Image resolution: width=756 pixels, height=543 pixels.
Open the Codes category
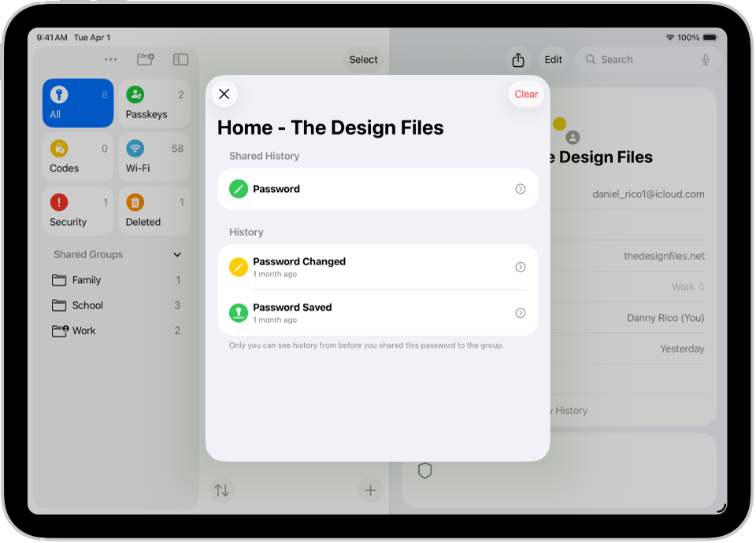click(x=78, y=157)
